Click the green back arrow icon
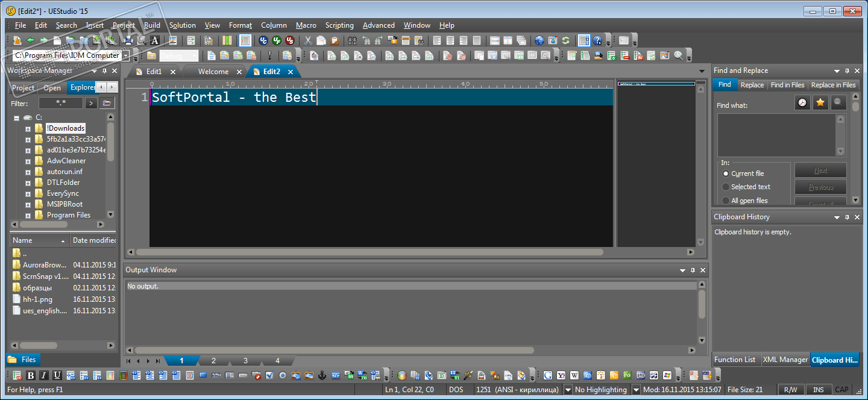Viewport: 868px width, 400px height. coord(30,40)
